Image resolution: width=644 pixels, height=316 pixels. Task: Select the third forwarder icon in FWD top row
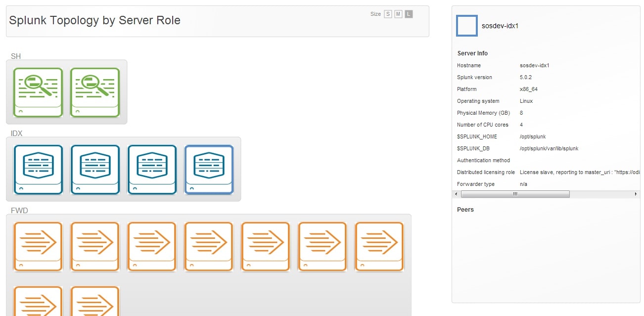[152, 247]
